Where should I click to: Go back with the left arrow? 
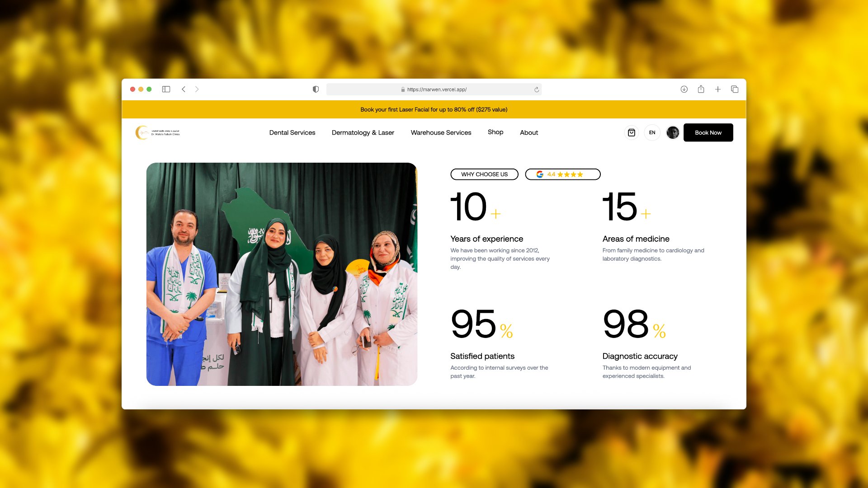pyautogui.click(x=184, y=89)
